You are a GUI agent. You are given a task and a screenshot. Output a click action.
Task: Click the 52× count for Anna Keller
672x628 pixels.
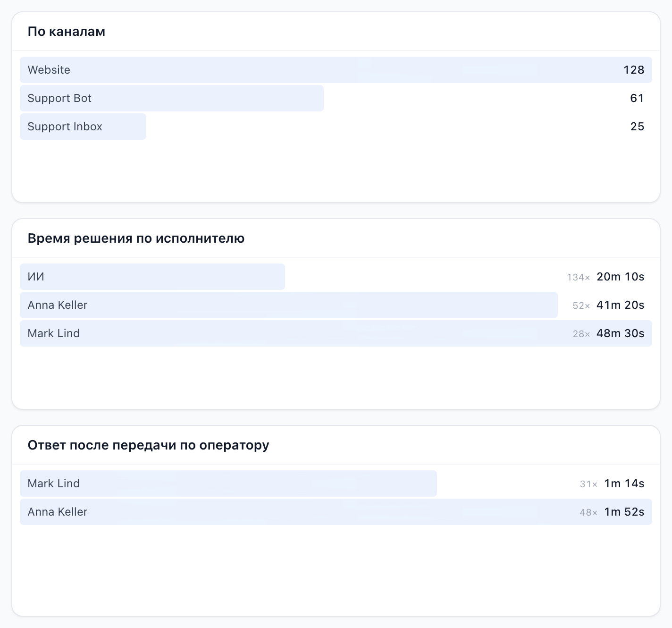coord(581,306)
